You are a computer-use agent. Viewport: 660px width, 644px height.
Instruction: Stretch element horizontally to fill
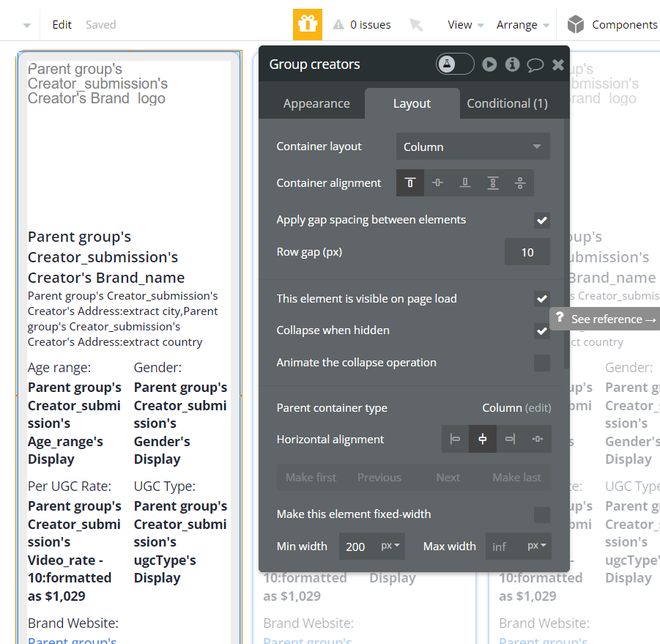click(538, 439)
